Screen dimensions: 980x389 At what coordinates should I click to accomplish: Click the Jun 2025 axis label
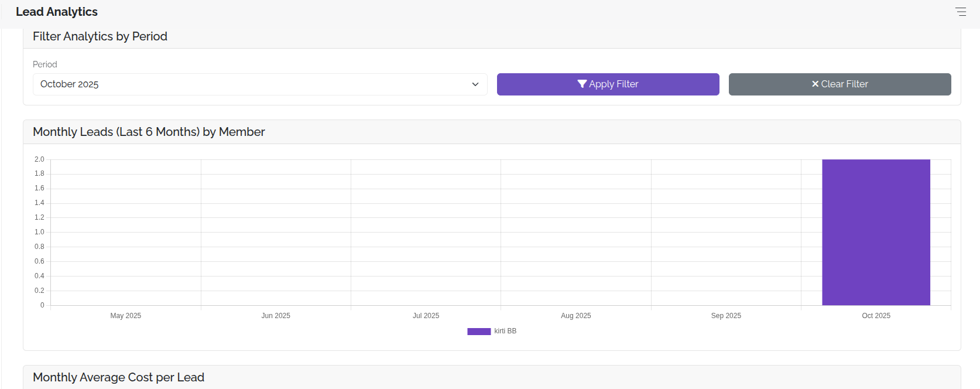tap(276, 316)
